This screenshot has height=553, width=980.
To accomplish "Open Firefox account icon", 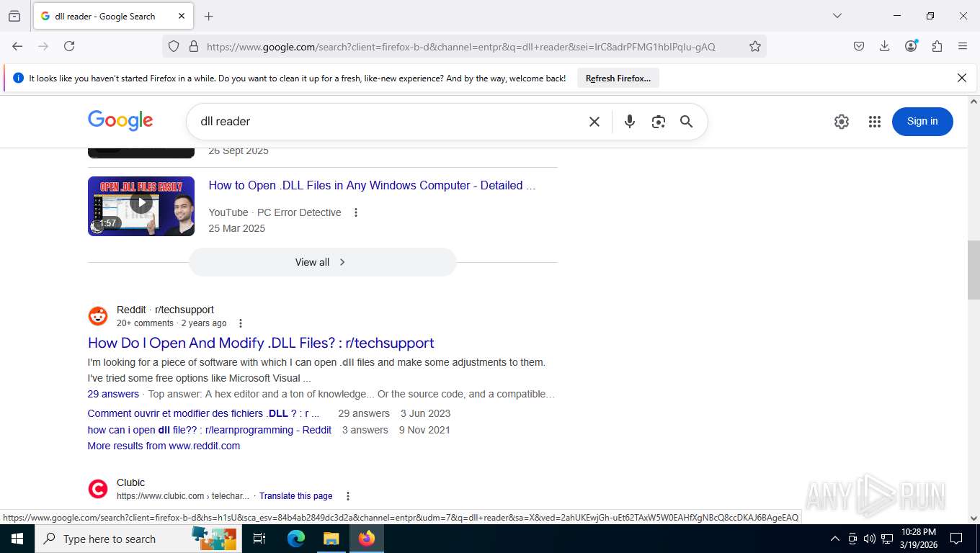I will coord(911,46).
